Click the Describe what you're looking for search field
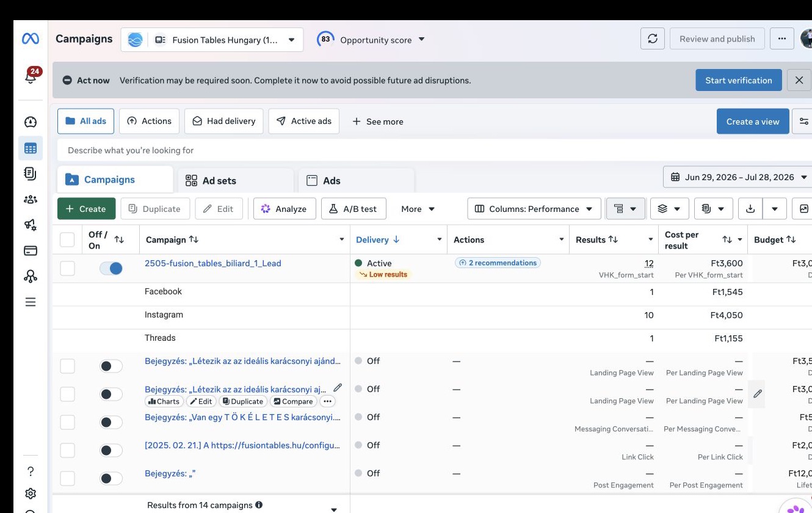The height and width of the screenshot is (513, 812). [435, 150]
